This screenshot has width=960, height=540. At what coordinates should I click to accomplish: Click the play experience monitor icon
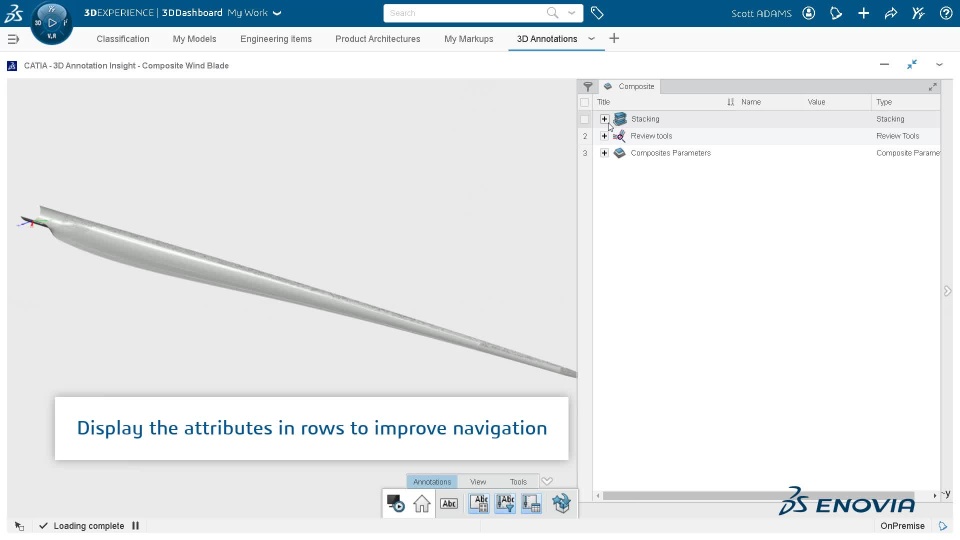tap(396, 503)
